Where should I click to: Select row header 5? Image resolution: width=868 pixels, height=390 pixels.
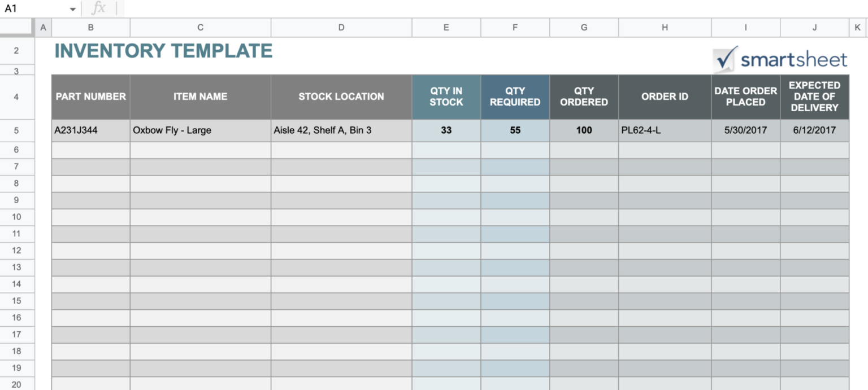coord(16,130)
